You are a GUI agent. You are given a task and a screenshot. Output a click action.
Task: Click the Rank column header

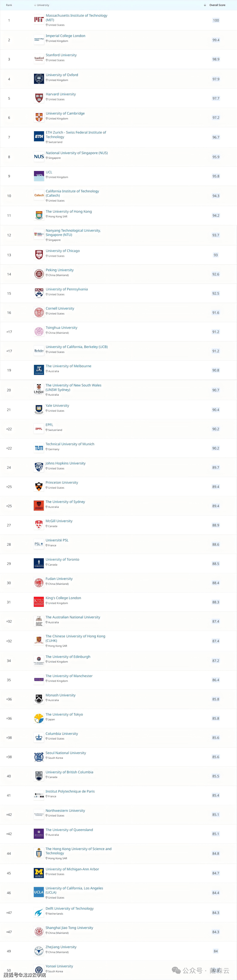click(9, 5)
